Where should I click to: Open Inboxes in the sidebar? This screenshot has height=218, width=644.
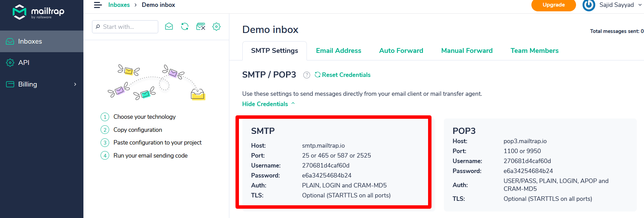[42, 41]
